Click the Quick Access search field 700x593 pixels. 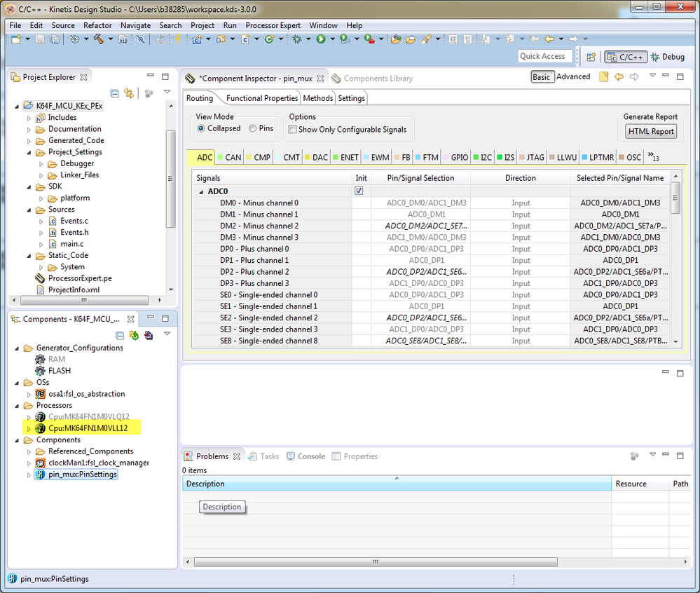(x=542, y=56)
